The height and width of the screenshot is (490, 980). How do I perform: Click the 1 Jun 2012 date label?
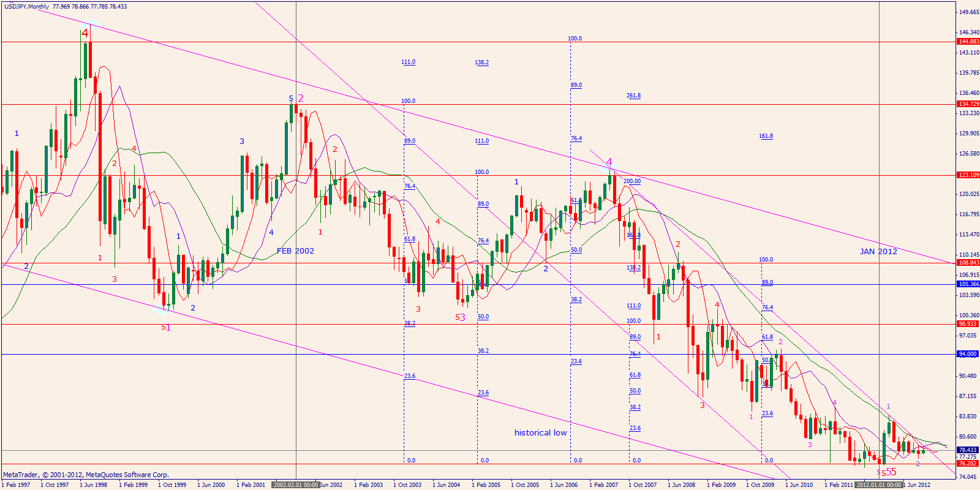click(918, 484)
